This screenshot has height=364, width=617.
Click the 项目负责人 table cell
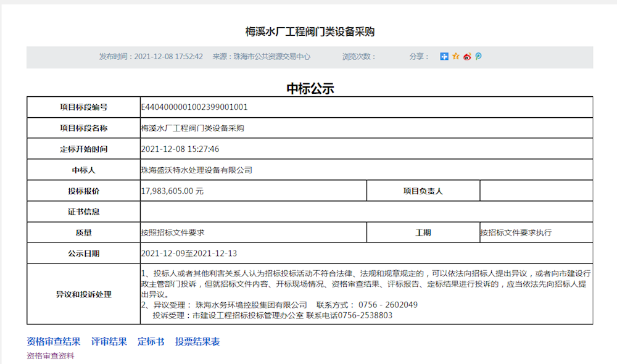423,191
